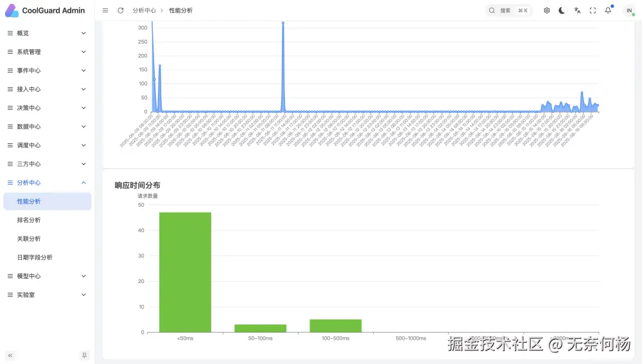
Task: Click the 概览 menu list icon
Action: pos(10,33)
